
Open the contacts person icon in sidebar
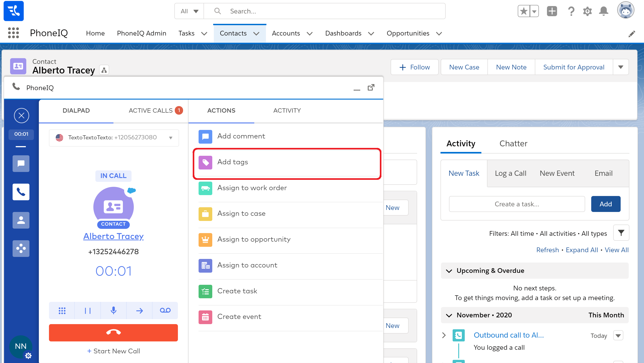pyautogui.click(x=21, y=220)
